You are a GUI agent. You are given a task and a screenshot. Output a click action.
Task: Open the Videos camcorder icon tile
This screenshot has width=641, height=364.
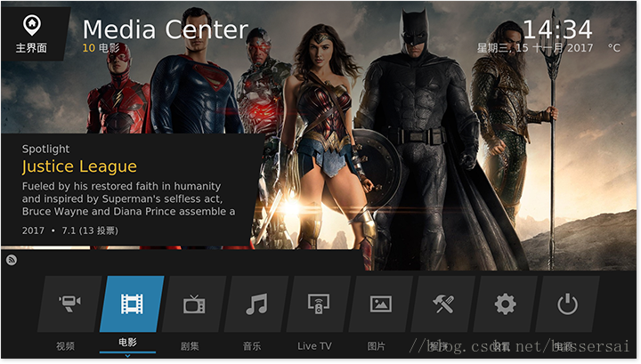(x=69, y=304)
